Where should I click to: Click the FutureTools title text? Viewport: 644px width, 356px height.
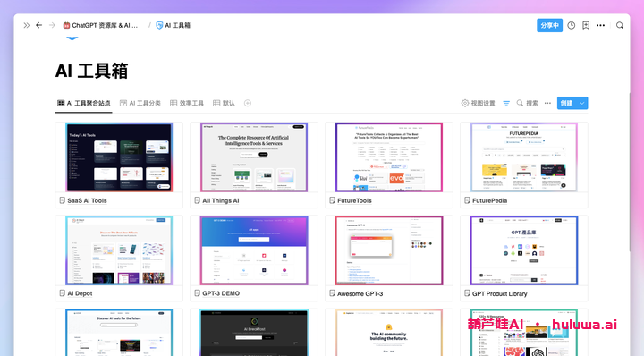[354, 200]
